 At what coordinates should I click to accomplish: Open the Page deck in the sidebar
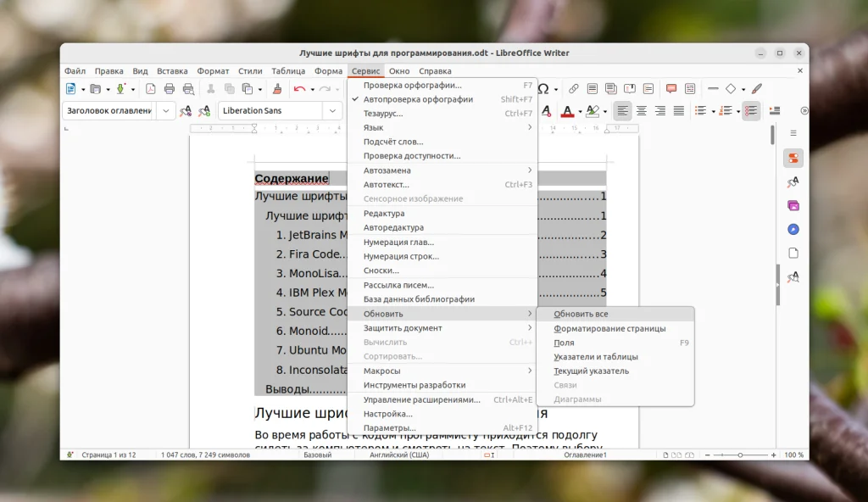pos(793,253)
